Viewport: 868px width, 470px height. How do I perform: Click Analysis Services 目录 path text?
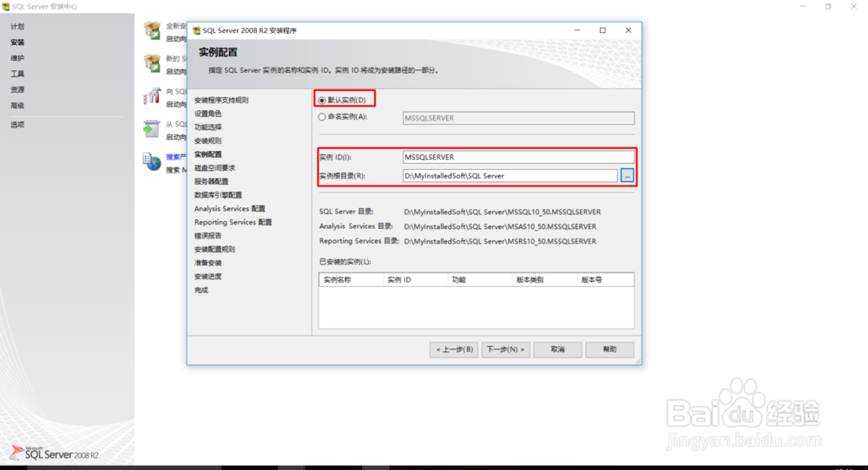click(x=500, y=226)
